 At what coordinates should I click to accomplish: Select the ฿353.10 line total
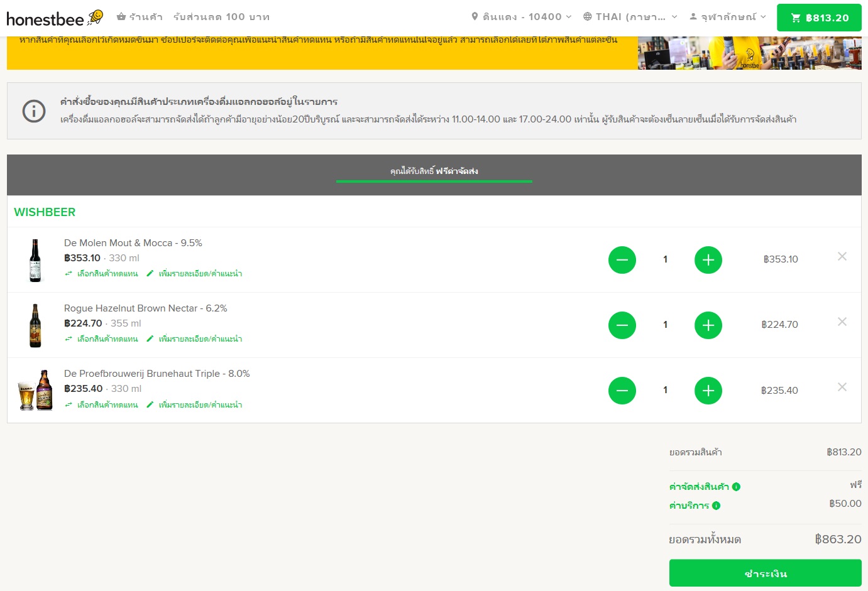781,259
